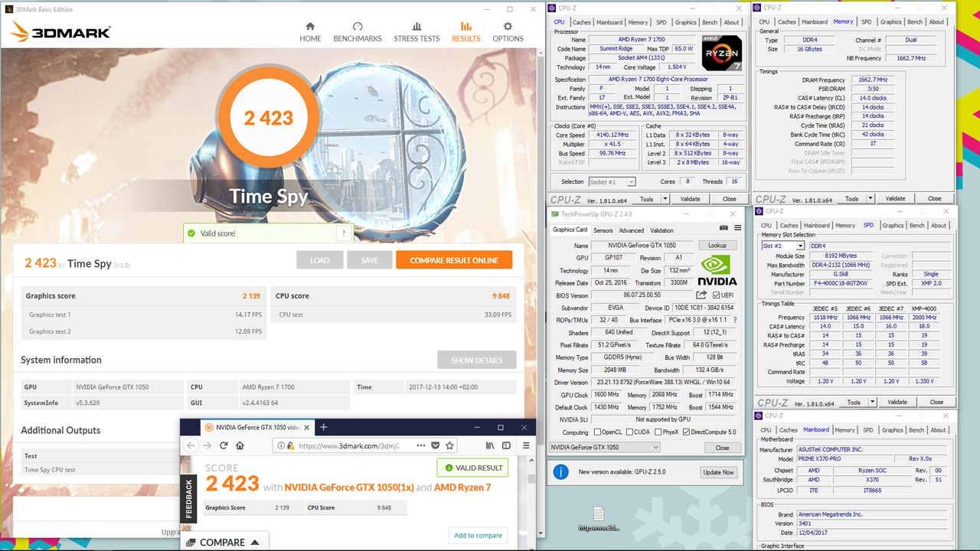Click LOAD button in 3DMark
980x551 pixels.
(x=319, y=260)
